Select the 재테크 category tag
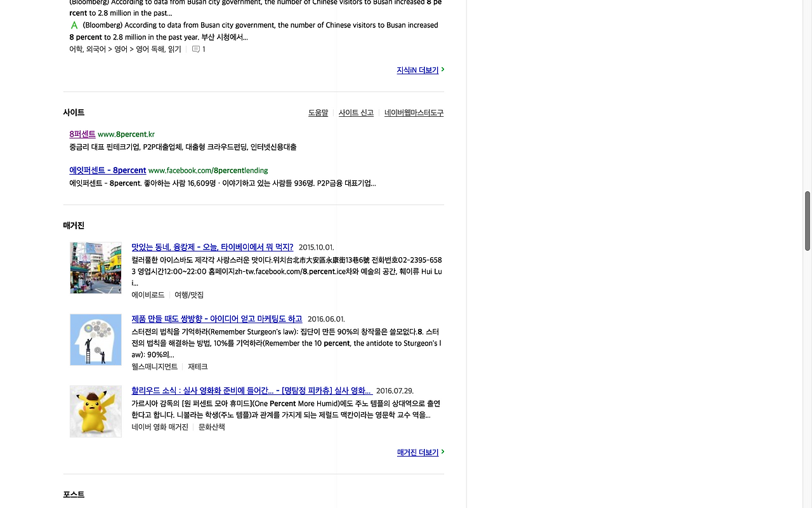Screen dimensions: 812x508 coord(198,366)
